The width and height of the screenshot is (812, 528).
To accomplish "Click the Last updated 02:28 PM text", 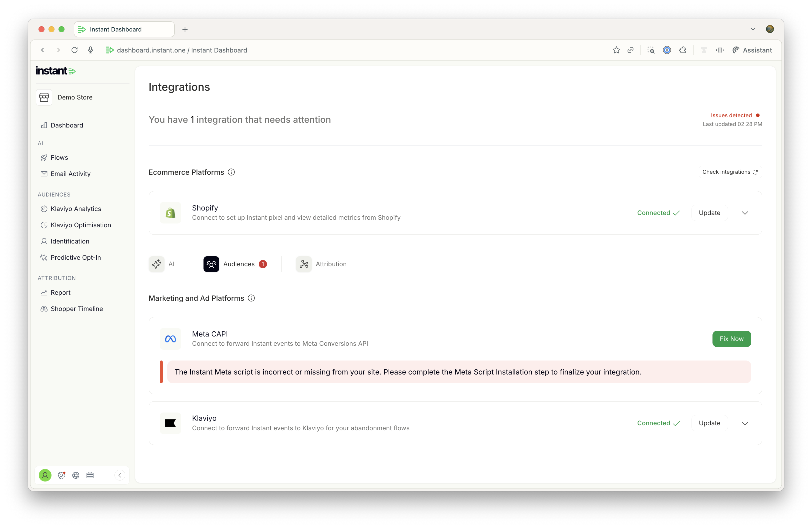I will click(x=732, y=124).
